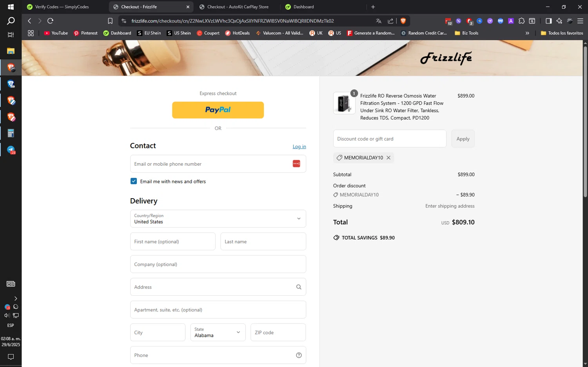Viewport: 588px width, 367px height.
Task: Click the browser address bar URL
Action: tap(233, 21)
